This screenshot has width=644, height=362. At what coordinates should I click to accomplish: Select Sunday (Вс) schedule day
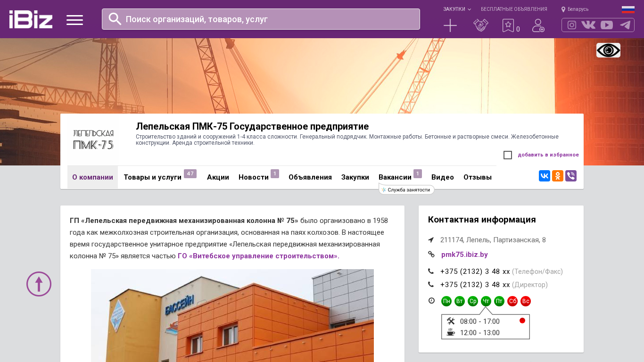(526, 301)
